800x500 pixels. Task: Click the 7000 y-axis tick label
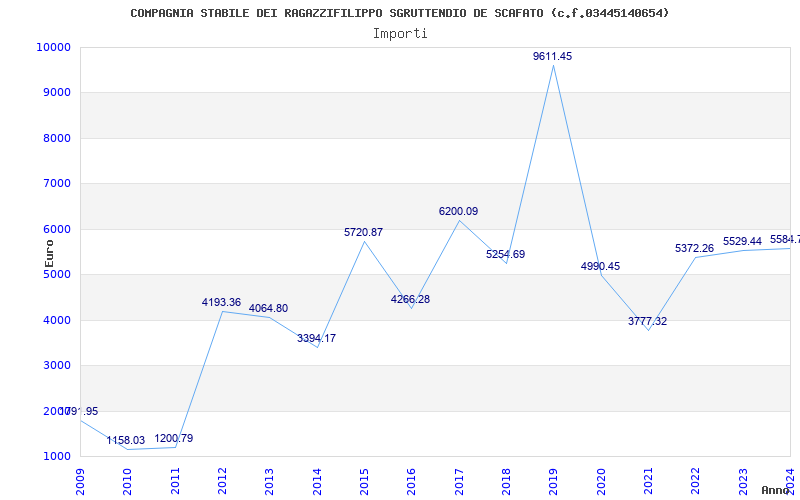click(56, 184)
